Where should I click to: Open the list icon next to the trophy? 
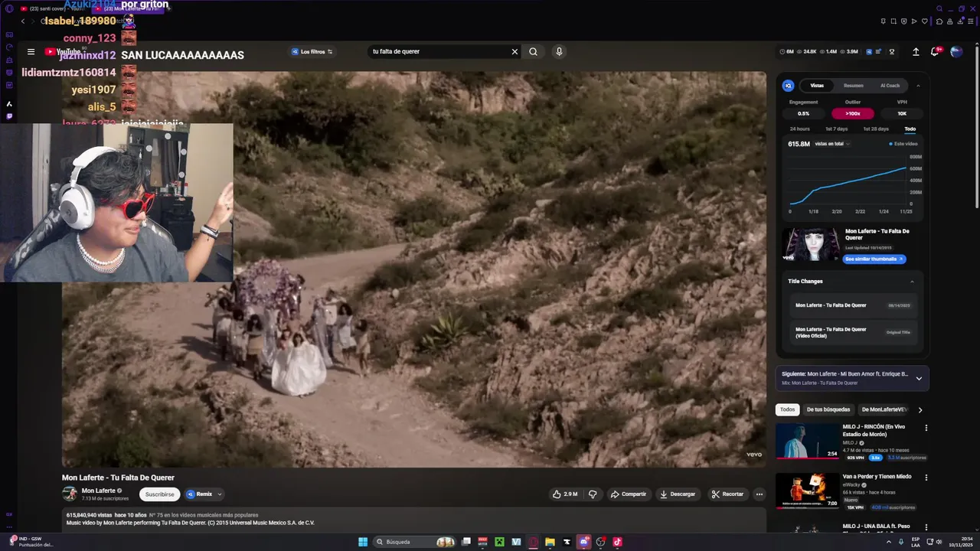878,51
